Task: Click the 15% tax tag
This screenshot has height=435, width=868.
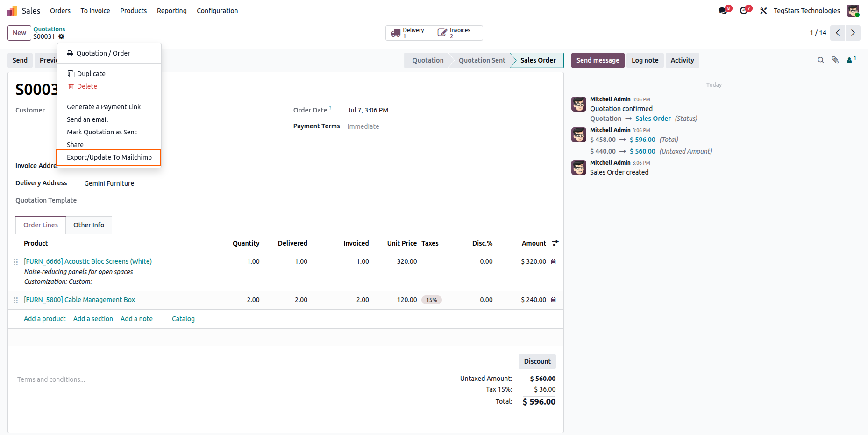Action: coord(432,300)
